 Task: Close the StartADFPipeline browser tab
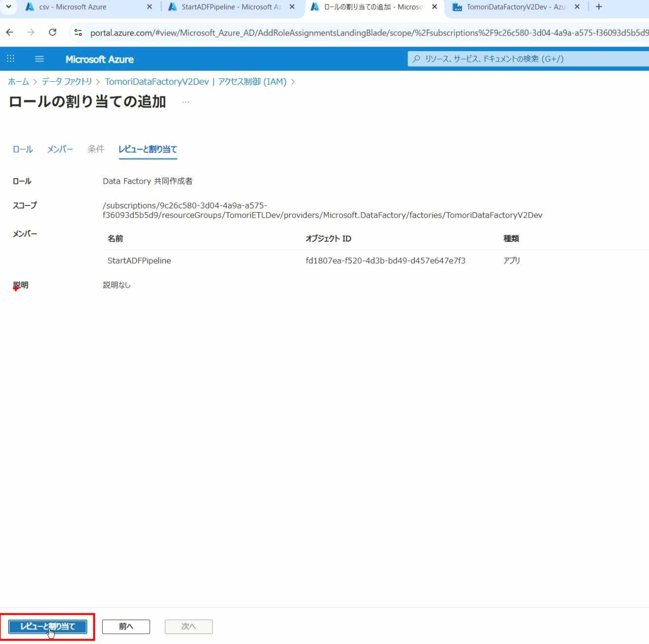coord(292,7)
